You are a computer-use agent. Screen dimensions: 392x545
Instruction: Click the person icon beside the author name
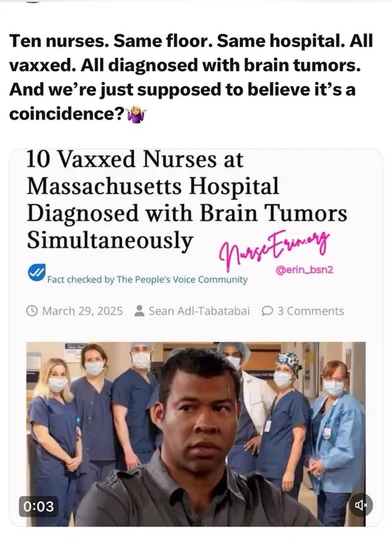click(139, 311)
